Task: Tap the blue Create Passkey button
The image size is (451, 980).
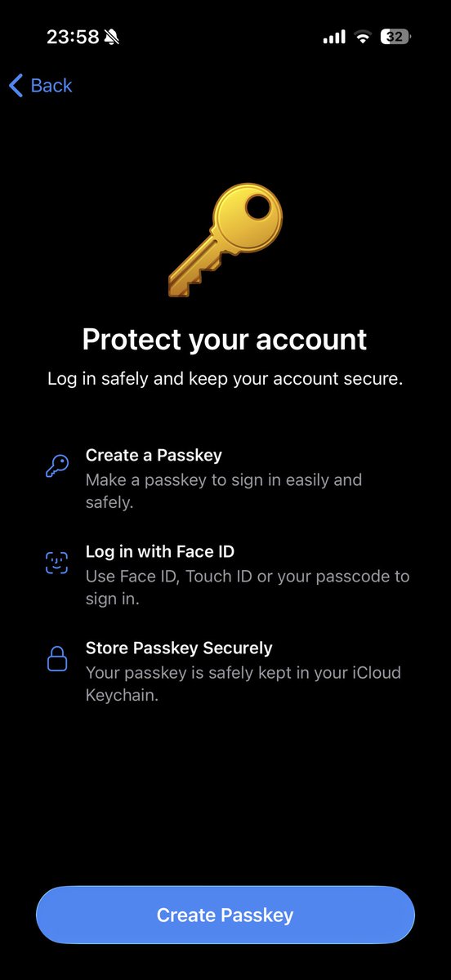Action: click(x=225, y=915)
